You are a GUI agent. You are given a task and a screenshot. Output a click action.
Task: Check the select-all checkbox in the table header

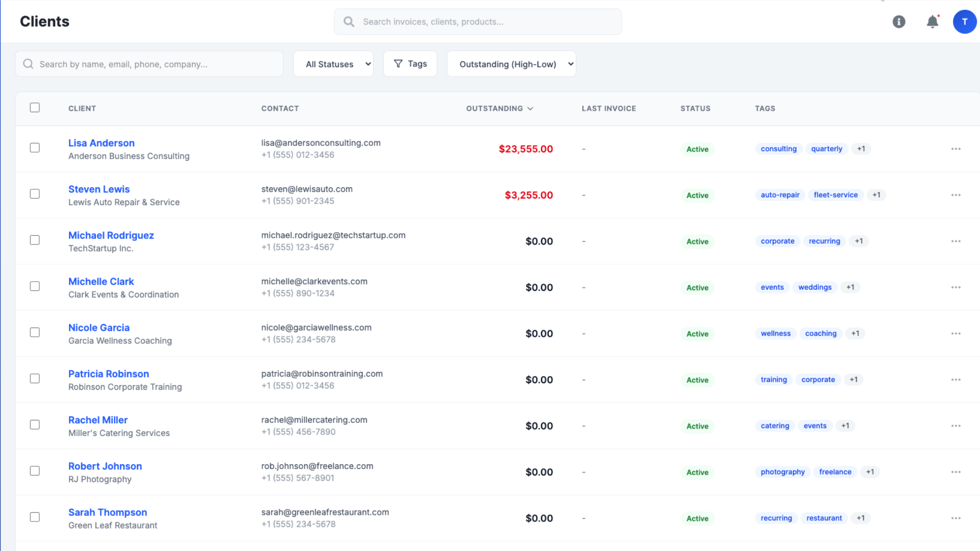35,108
